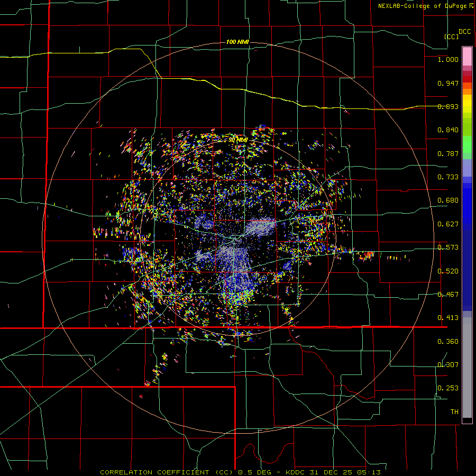Click the KDDC radar site at map center
This screenshot has width=476, height=476.
[235, 239]
